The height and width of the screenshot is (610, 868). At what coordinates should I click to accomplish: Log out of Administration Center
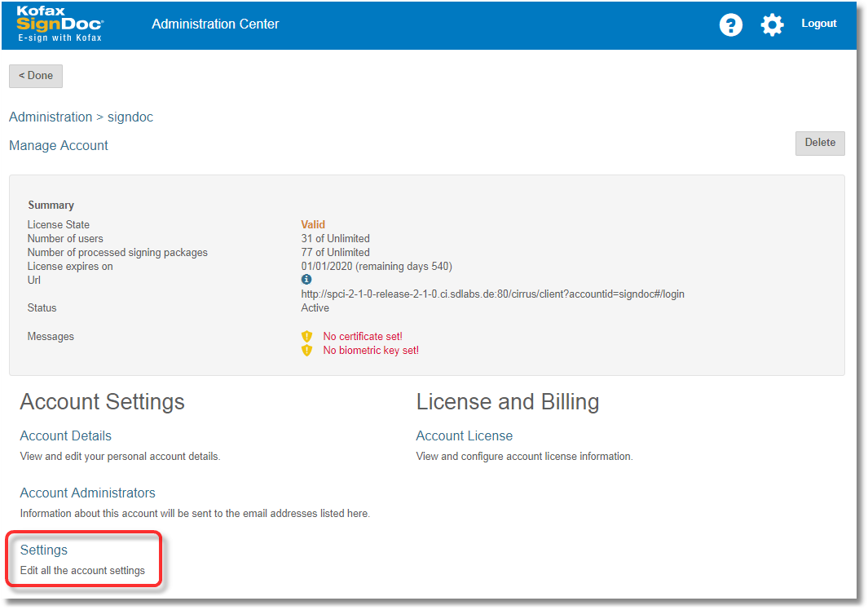(818, 24)
